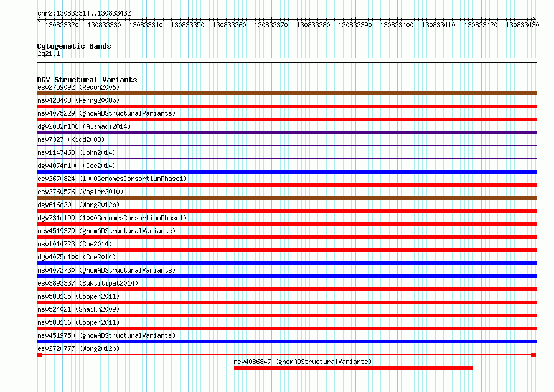Click ruler position 130833400

click(397, 25)
